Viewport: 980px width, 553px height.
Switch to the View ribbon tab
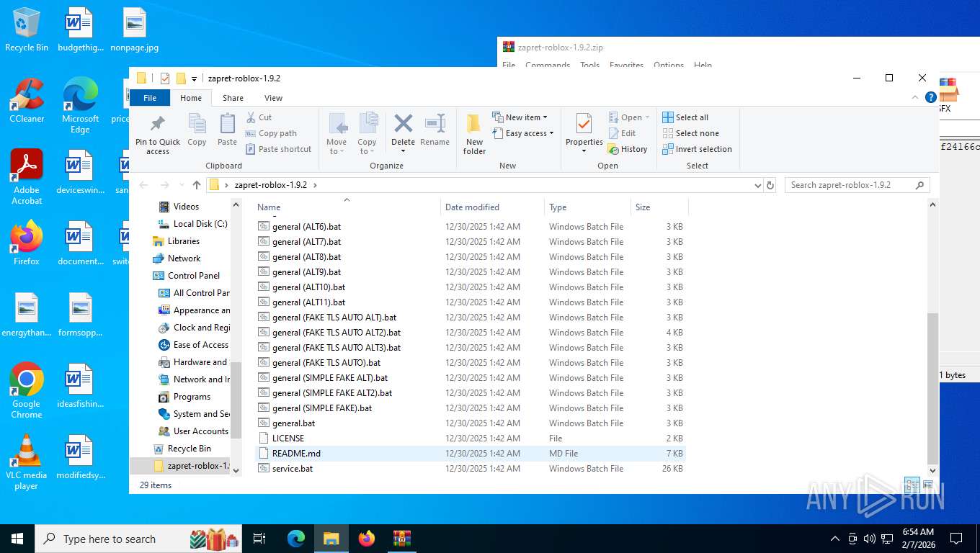click(273, 98)
